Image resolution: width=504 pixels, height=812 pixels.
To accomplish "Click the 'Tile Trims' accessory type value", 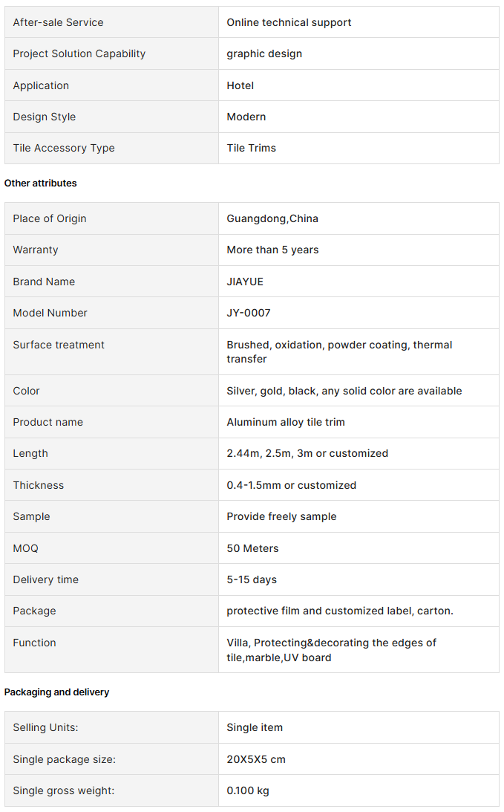I will 252,148.
